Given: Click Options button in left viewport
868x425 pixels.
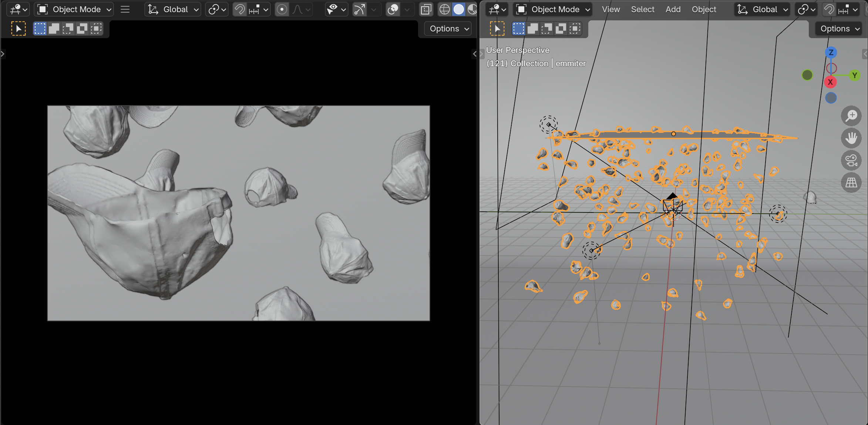Looking at the screenshot, I should point(448,29).
